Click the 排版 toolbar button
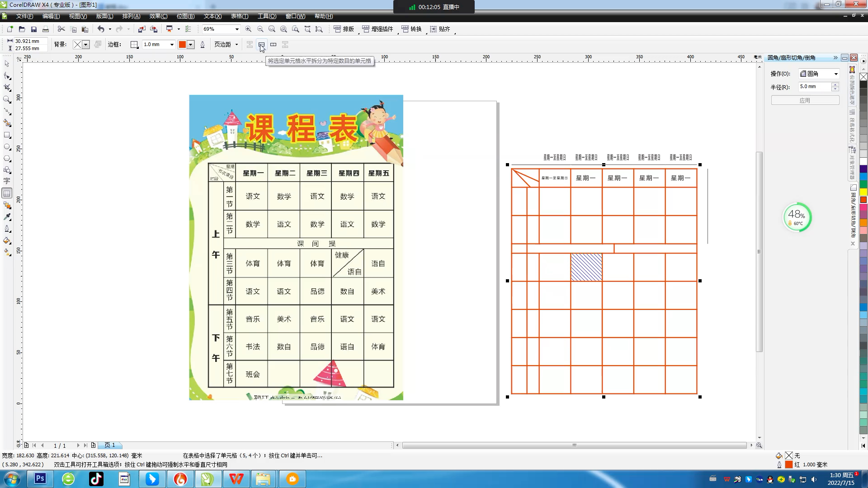 pos(344,29)
